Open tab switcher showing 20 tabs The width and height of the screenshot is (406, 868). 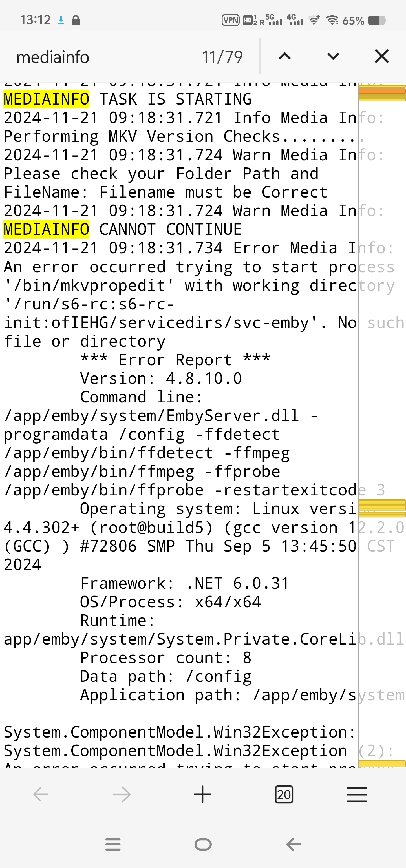click(284, 794)
